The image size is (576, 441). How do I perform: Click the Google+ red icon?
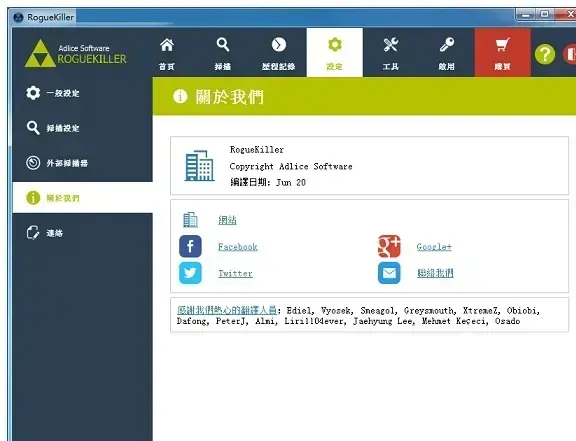point(389,246)
